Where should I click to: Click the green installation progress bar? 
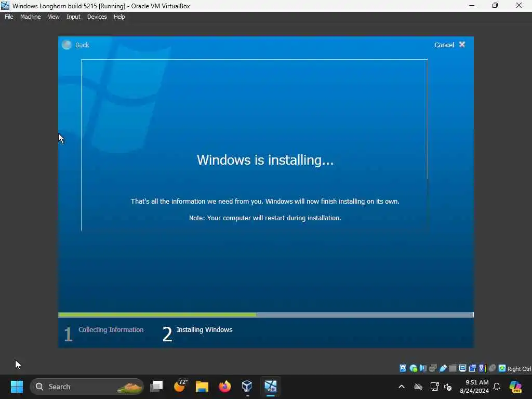click(x=157, y=315)
